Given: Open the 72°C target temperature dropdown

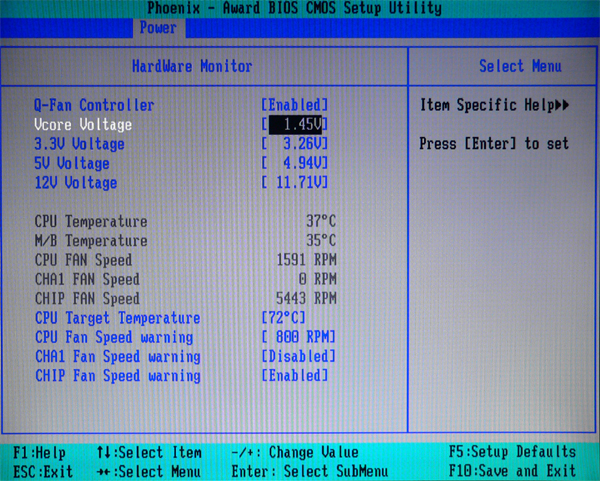Looking at the screenshot, I should (284, 318).
